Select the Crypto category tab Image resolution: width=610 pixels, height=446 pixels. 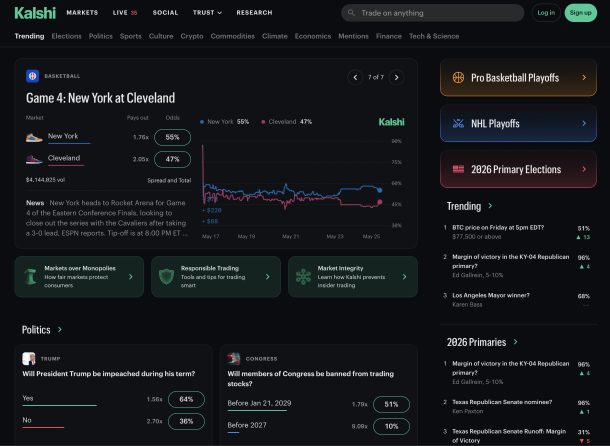pyautogui.click(x=192, y=36)
